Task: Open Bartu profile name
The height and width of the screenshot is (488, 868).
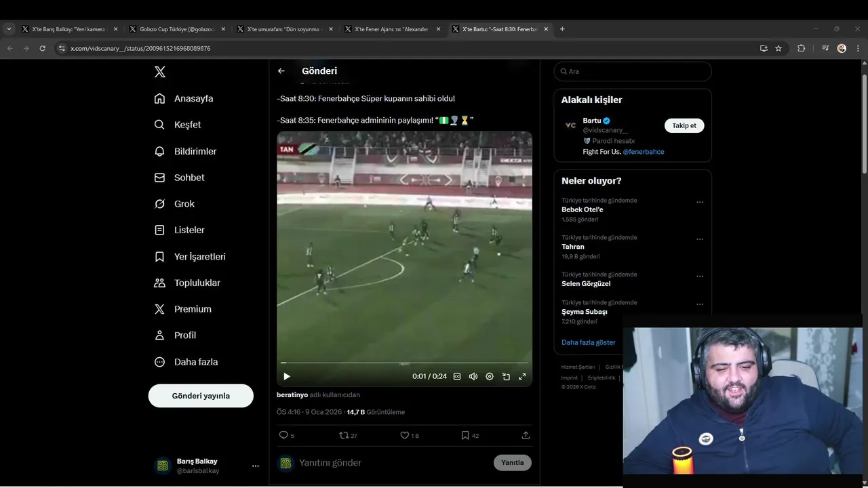Action: point(592,121)
